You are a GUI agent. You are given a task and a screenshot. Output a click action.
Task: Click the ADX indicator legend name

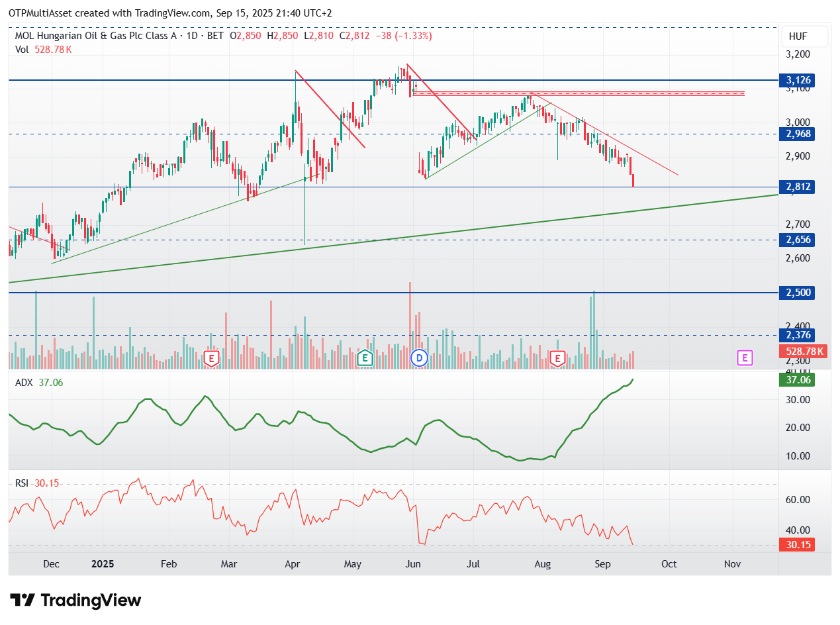pos(24,383)
